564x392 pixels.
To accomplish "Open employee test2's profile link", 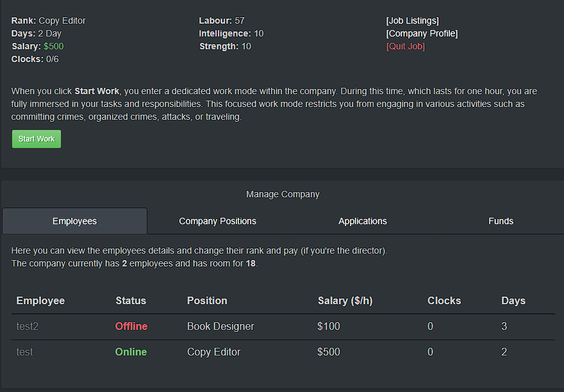I will (x=28, y=326).
